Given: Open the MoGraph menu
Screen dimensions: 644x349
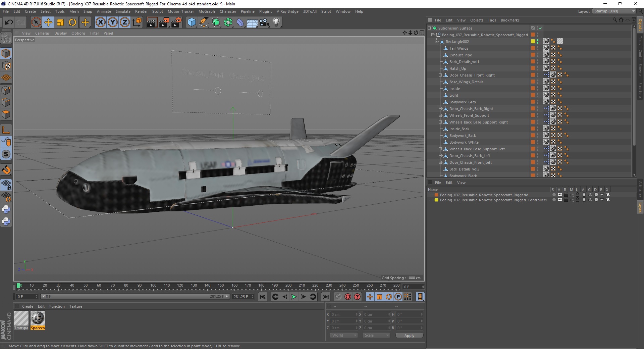Looking at the screenshot, I should click(x=207, y=11).
